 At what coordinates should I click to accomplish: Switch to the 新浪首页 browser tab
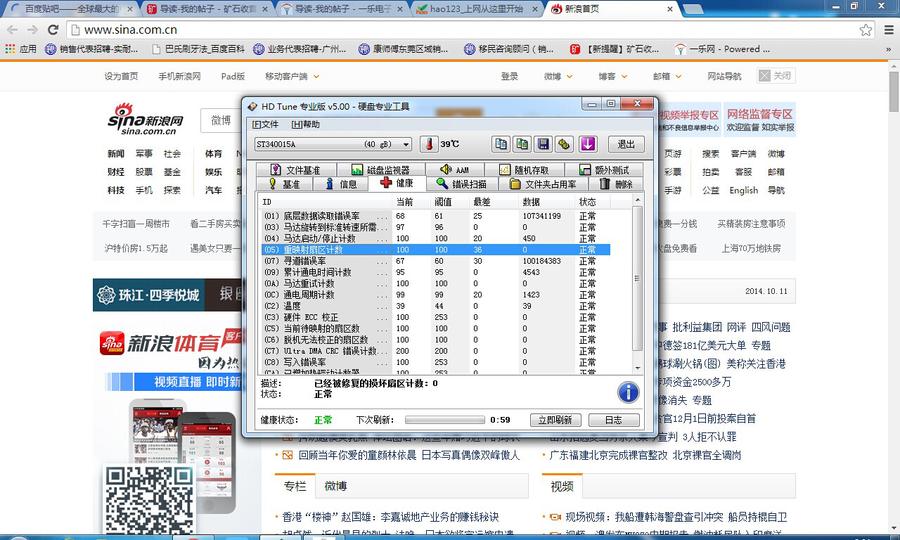(610, 9)
